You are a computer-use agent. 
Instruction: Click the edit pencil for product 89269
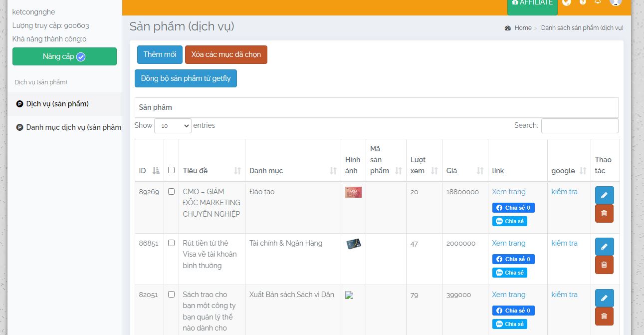coord(604,195)
